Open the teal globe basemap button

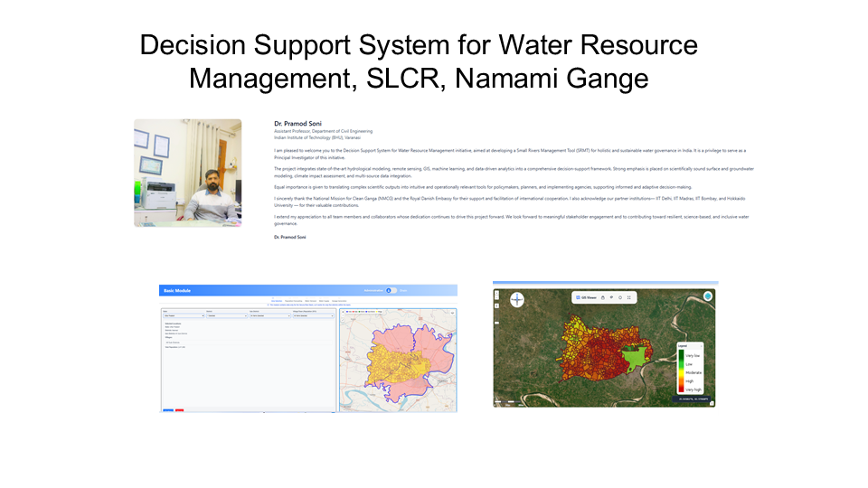[708, 296]
